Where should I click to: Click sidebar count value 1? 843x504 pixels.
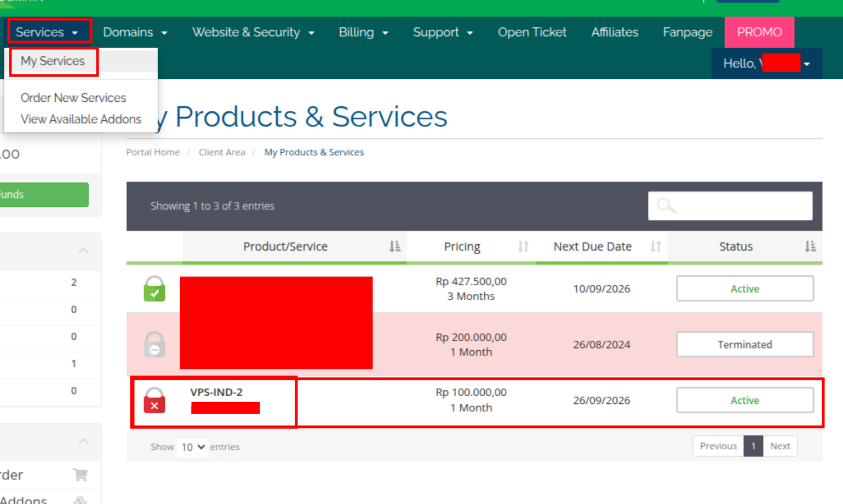(x=74, y=363)
